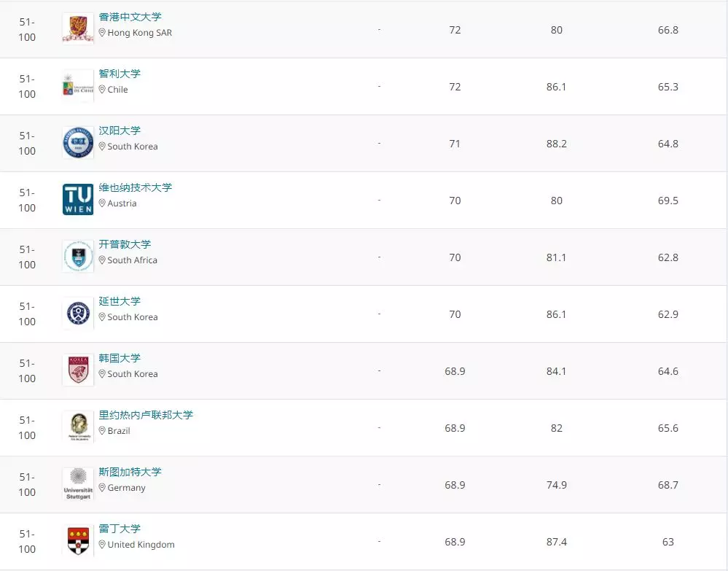The image size is (728, 571).
Task: Click the TU WIEN logo
Action: click(x=77, y=199)
